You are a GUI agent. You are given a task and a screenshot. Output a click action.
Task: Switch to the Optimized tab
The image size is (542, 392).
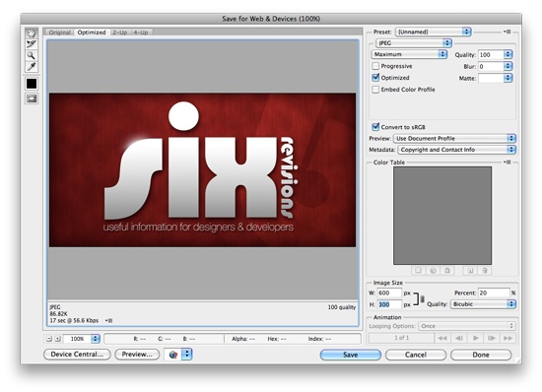click(x=92, y=33)
